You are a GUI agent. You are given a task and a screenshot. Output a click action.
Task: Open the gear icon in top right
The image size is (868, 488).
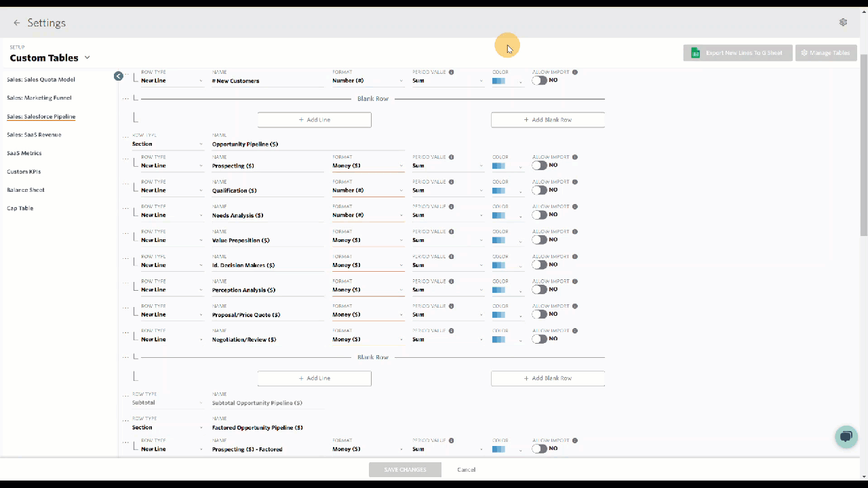tap(843, 22)
